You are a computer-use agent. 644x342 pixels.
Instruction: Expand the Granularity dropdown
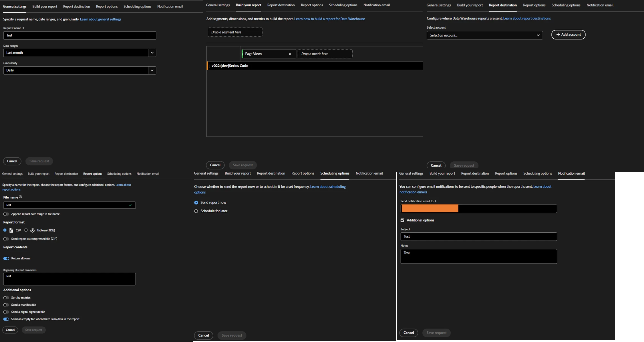coord(152,70)
